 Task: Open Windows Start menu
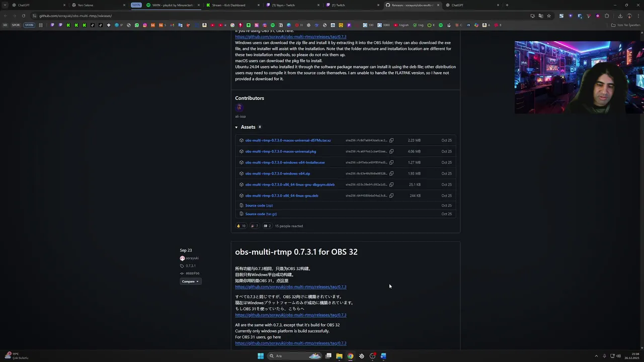[x=261, y=356]
